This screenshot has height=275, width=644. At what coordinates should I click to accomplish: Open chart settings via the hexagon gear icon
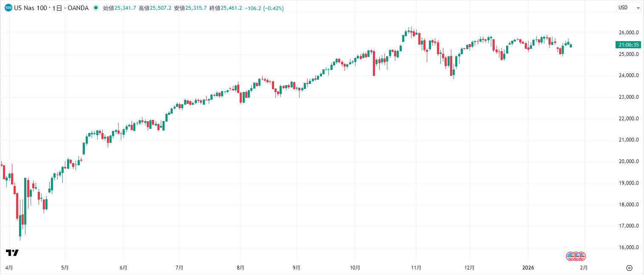click(628, 267)
